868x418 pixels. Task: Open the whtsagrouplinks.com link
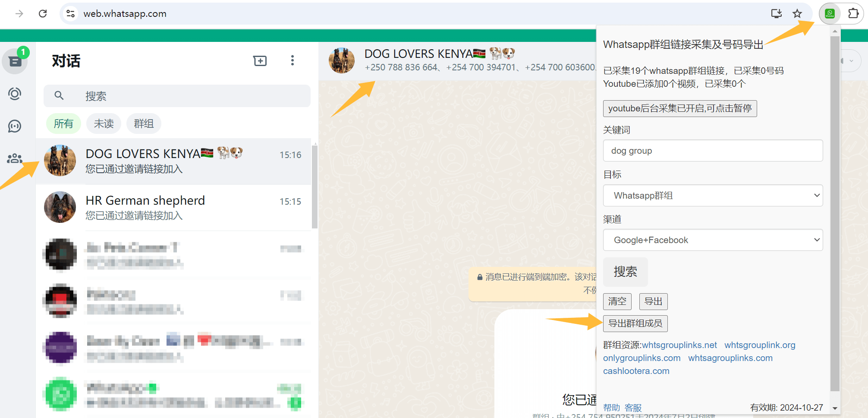click(730, 358)
